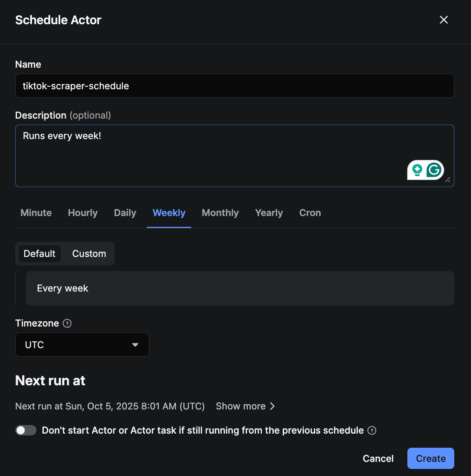Click the Grammarly icon in the description box
471x476 pixels.
point(434,170)
